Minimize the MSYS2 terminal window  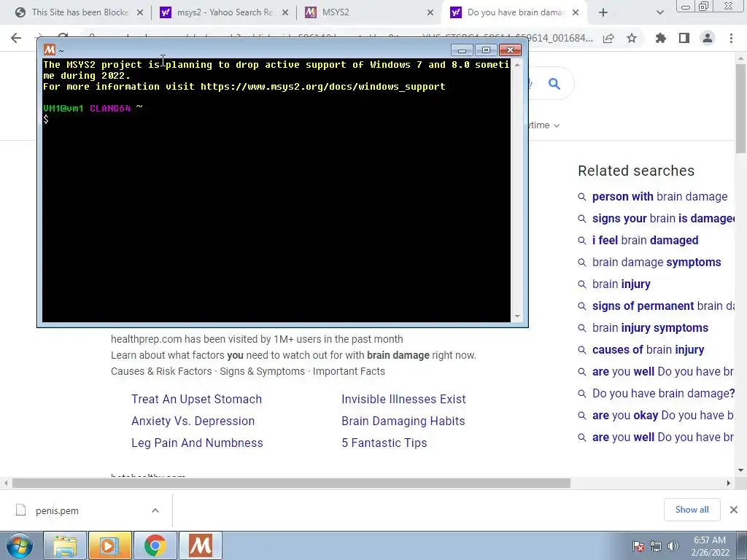click(x=462, y=50)
